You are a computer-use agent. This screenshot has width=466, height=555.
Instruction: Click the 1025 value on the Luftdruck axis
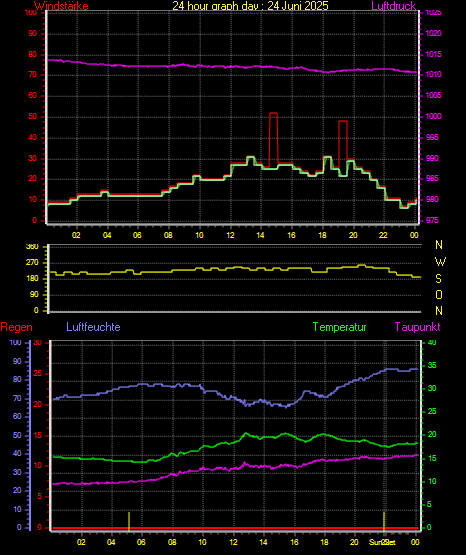[x=433, y=13]
